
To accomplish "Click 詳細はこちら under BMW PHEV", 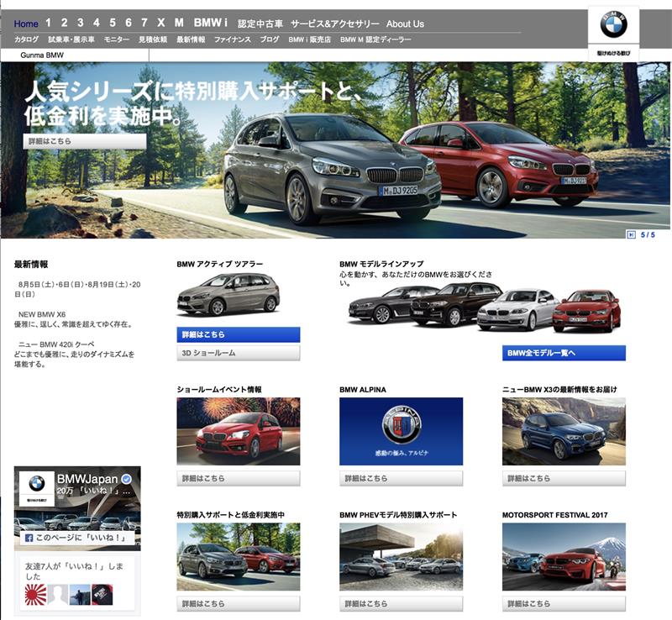I will [402, 604].
